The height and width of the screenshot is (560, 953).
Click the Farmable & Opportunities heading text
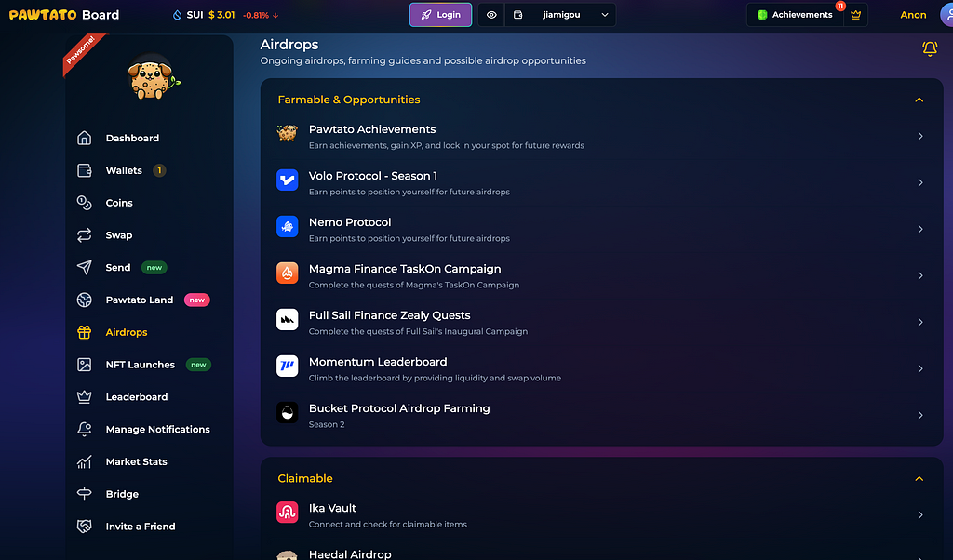349,100
